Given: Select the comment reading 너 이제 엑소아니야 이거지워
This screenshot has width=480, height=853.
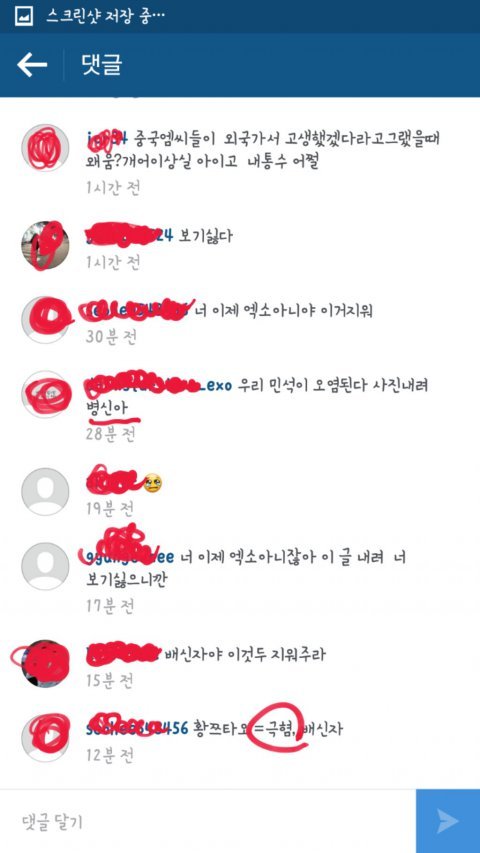Looking at the screenshot, I should [283, 311].
